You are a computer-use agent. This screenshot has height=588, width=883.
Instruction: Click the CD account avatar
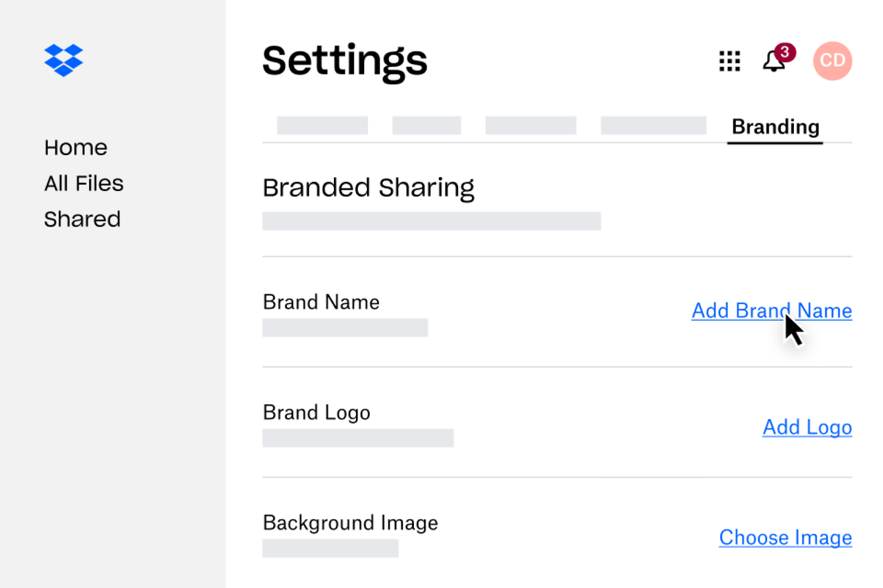tap(833, 61)
